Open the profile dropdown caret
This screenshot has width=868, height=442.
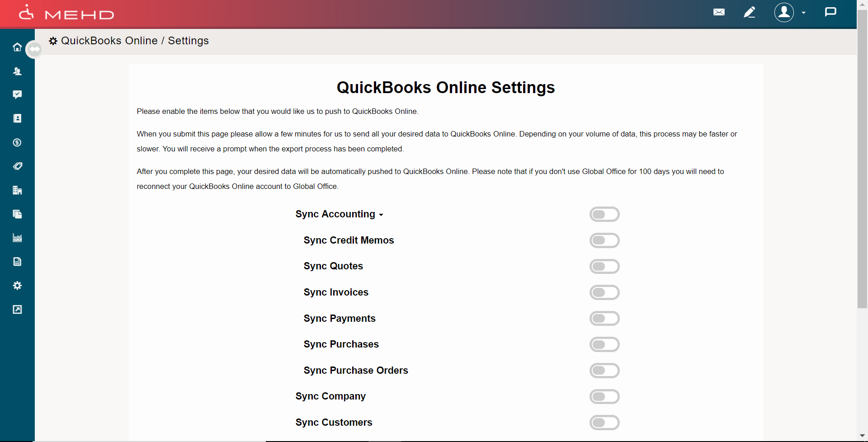[x=803, y=13]
